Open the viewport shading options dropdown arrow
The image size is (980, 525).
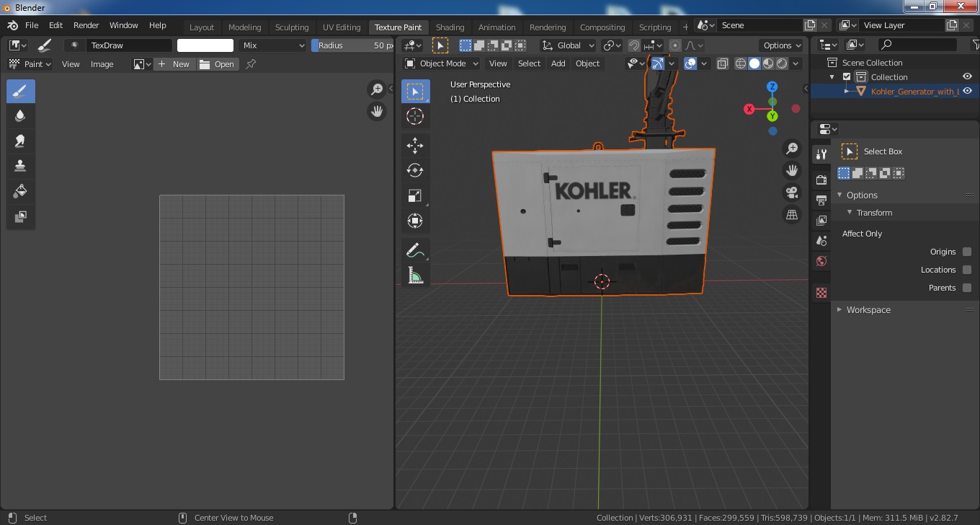(796, 63)
